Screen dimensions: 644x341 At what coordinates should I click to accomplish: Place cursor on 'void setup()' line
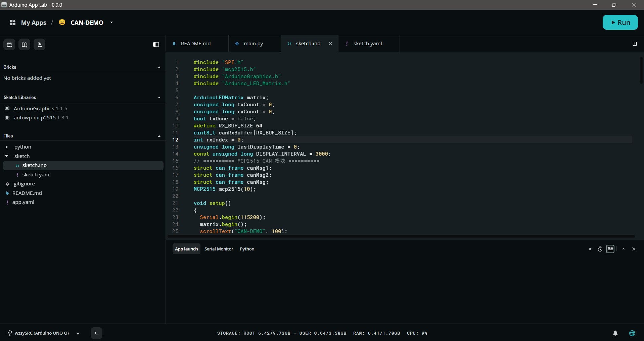click(212, 203)
